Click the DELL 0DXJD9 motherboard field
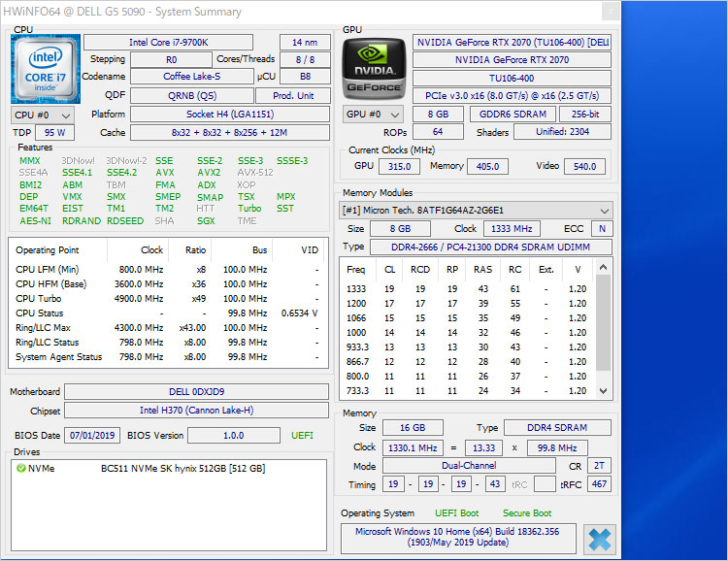The width and height of the screenshot is (728, 561). 197,392
